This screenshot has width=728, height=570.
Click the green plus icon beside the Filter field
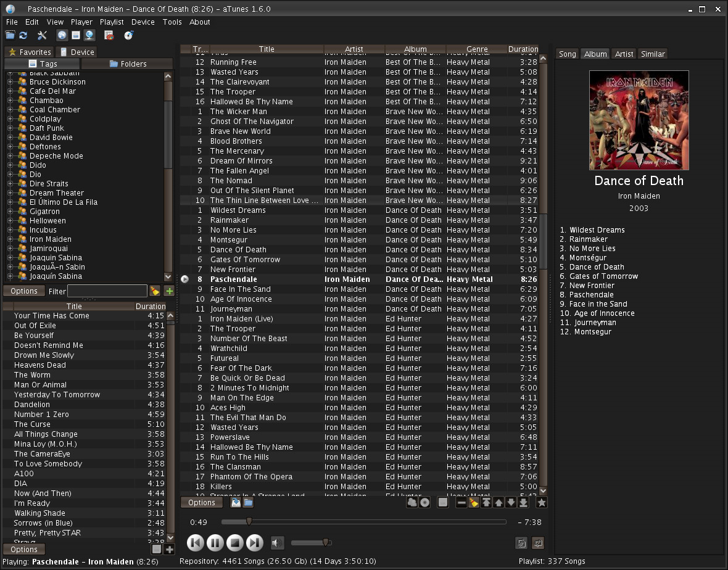pos(169,291)
